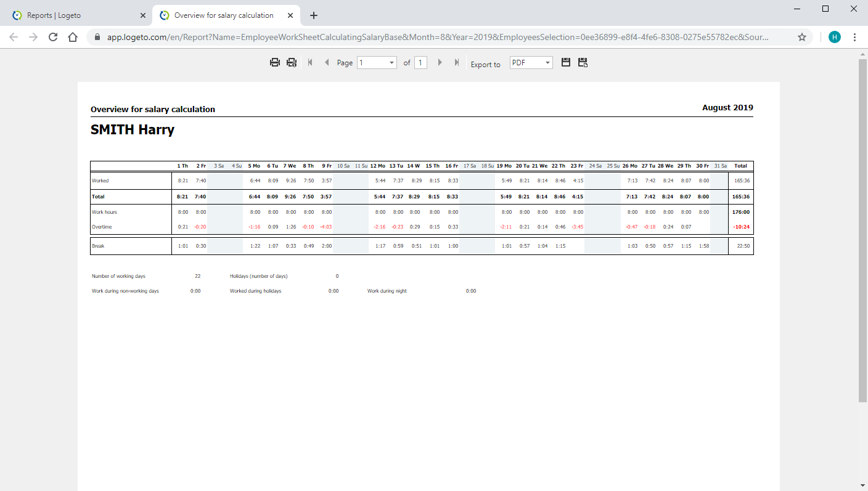868x491 pixels.
Task: Click the address bar URL
Action: 438,37
